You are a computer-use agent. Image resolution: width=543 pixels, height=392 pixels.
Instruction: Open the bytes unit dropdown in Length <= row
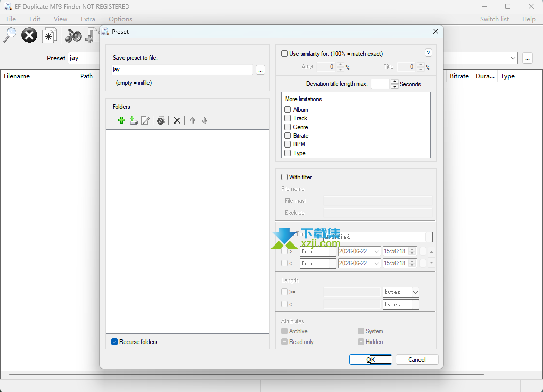[415, 304]
